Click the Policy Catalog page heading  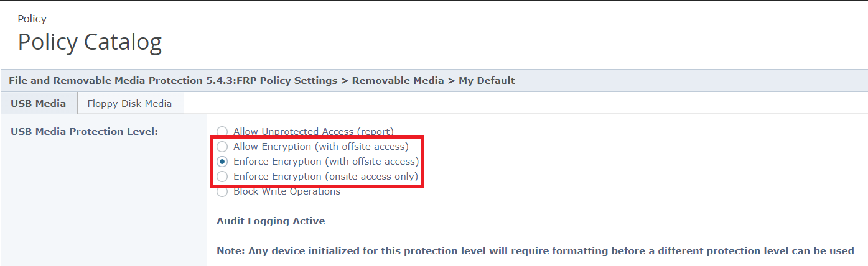pos(90,42)
